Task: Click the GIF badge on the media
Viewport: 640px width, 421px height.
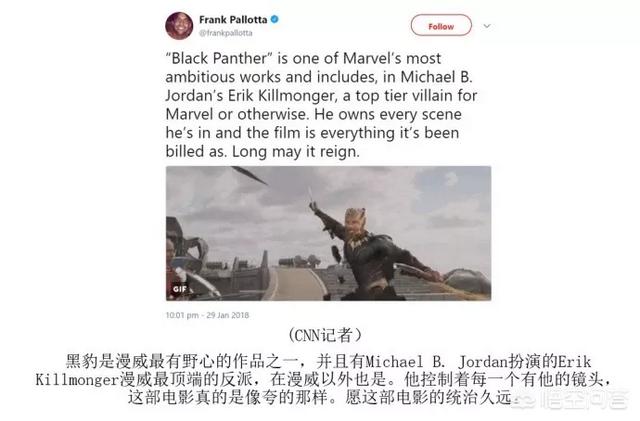Action: click(180, 289)
